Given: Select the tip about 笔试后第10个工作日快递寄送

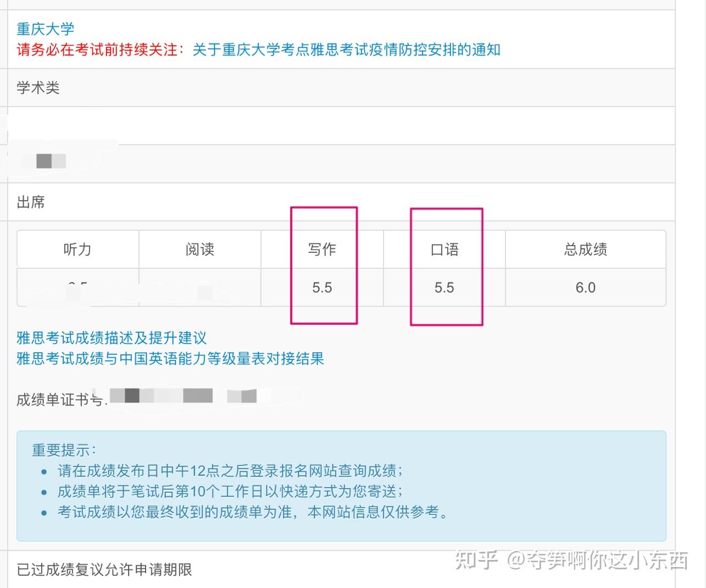Looking at the screenshot, I should tap(231, 491).
